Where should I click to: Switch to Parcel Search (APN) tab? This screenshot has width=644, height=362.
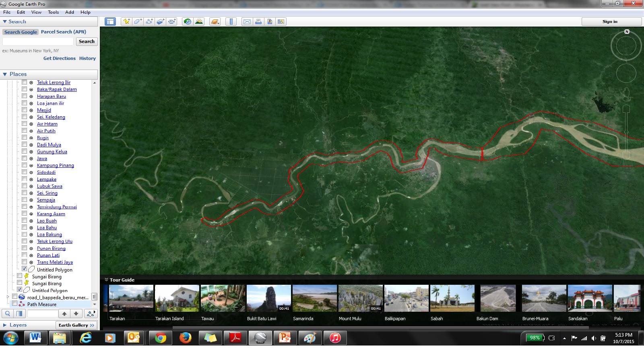point(64,32)
